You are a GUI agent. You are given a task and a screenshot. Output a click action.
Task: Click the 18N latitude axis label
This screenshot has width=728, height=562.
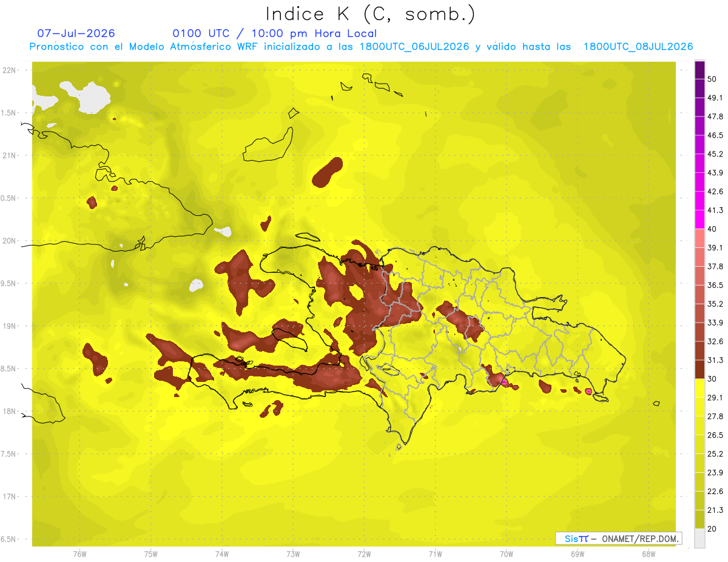tap(10, 411)
